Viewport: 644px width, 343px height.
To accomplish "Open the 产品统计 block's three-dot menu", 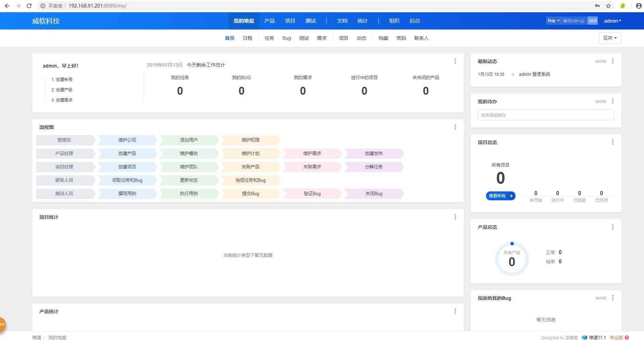I will (455, 311).
